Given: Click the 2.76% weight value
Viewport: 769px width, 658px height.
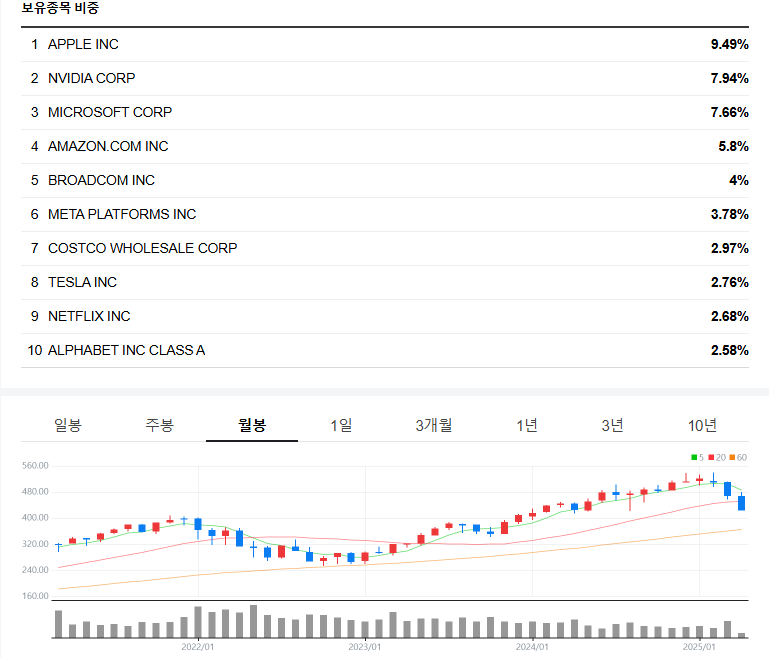Looking at the screenshot, I should tap(729, 282).
